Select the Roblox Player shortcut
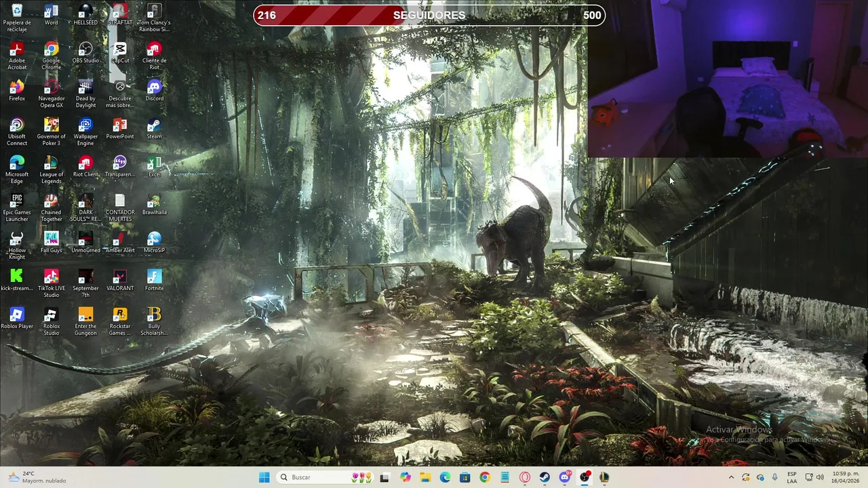This screenshot has height=488, width=868. 17,319
